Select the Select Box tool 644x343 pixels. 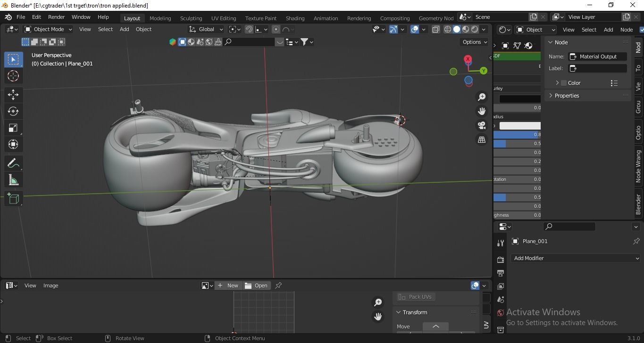(13, 59)
